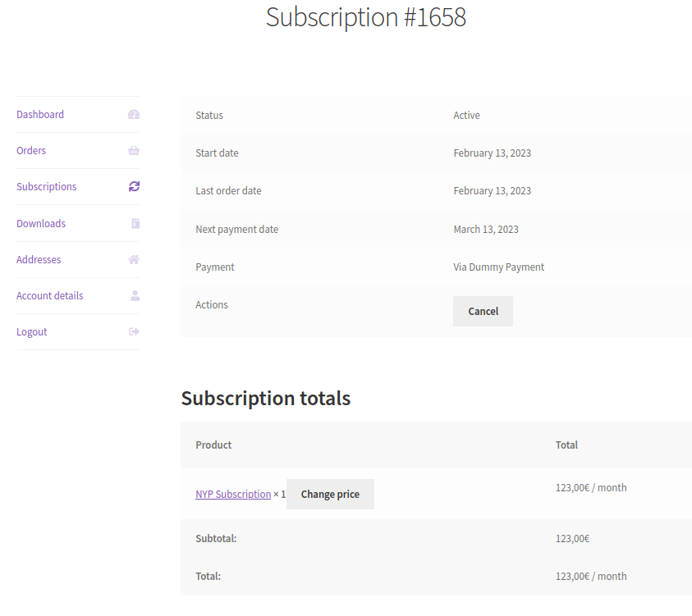View your Orders

coord(31,151)
